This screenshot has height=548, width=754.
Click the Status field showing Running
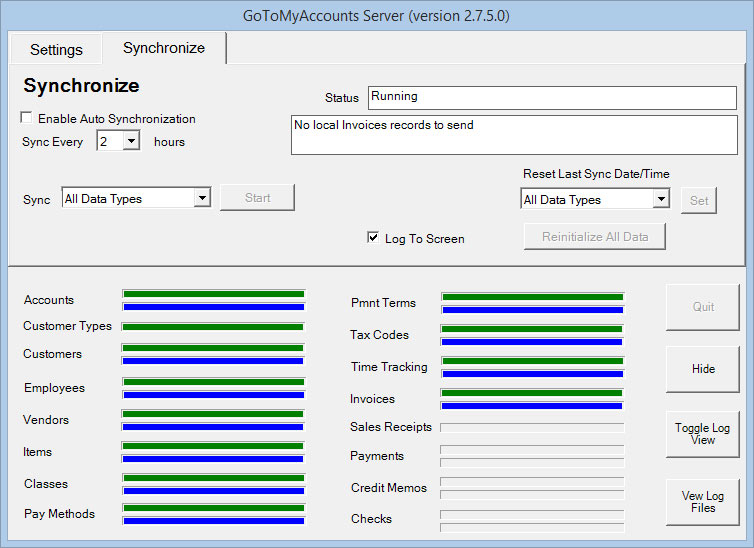[552, 98]
